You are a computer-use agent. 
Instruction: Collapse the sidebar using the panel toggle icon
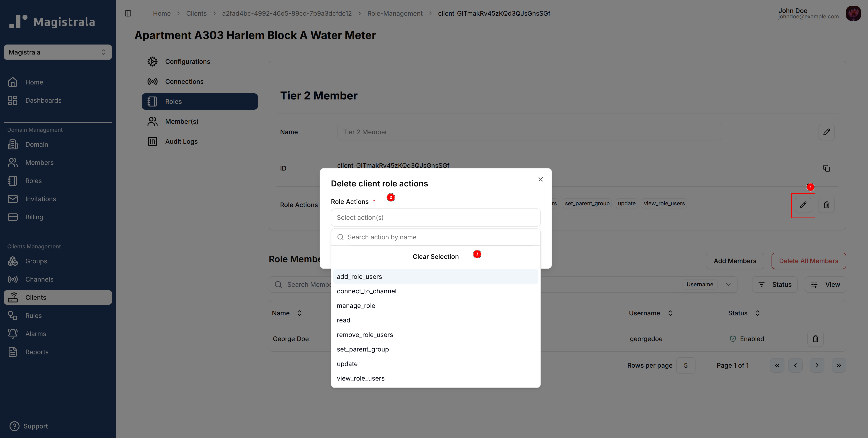[128, 13]
